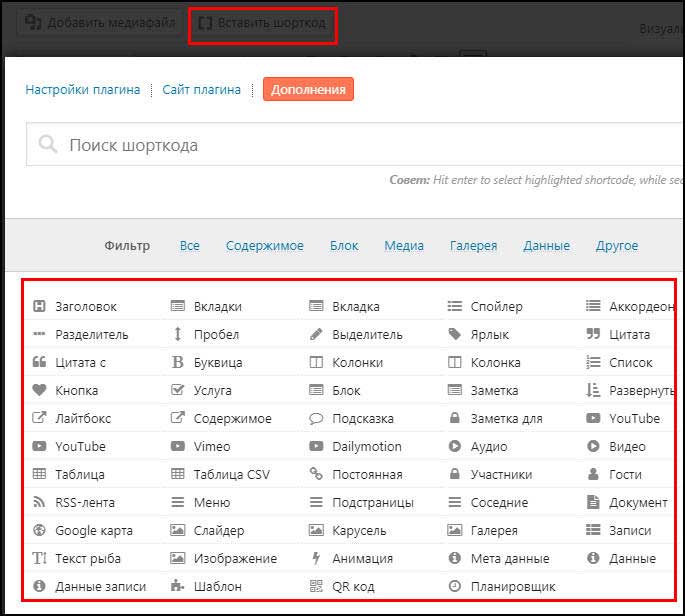The height and width of the screenshot is (616, 685).
Task: Click the Добавить медиафайл button
Action: [x=100, y=22]
